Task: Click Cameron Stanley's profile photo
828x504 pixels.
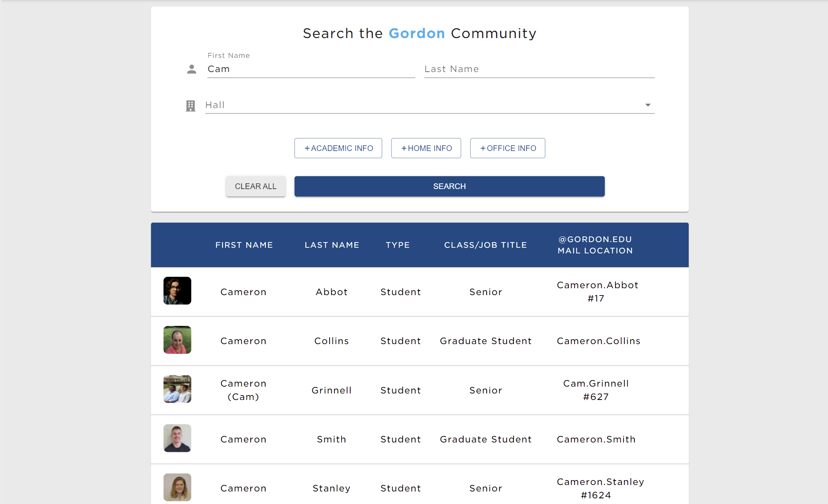Action: pos(177,487)
